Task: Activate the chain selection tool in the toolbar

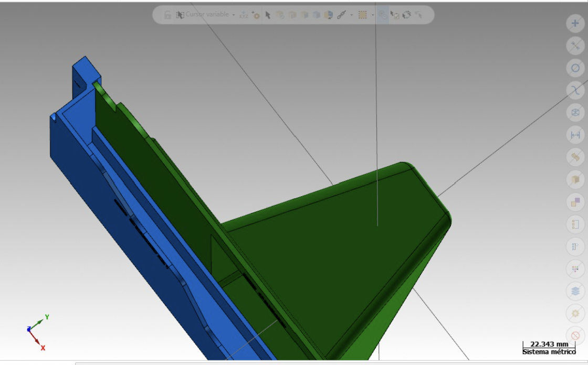Action: (341, 16)
